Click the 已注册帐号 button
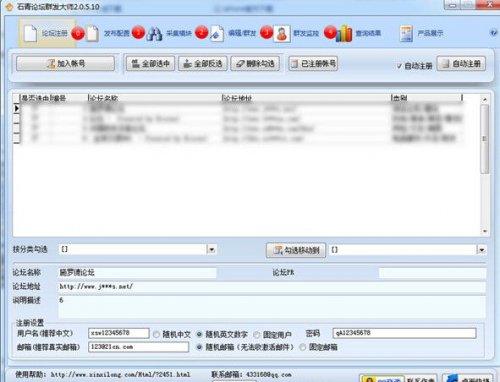This screenshot has width=500, height=382. 313,63
